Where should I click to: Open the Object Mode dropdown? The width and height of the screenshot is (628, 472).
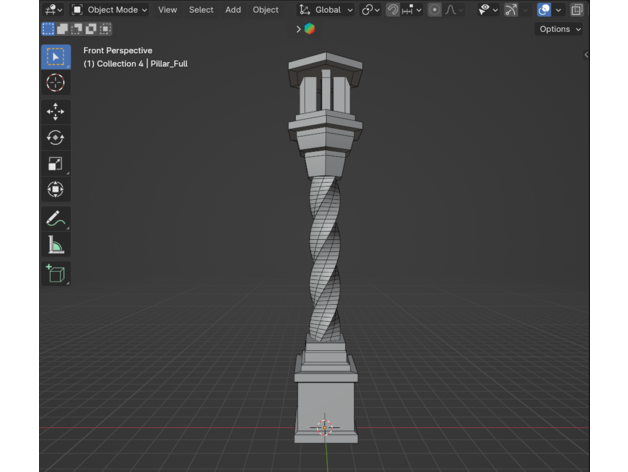(x=110, y=10)
